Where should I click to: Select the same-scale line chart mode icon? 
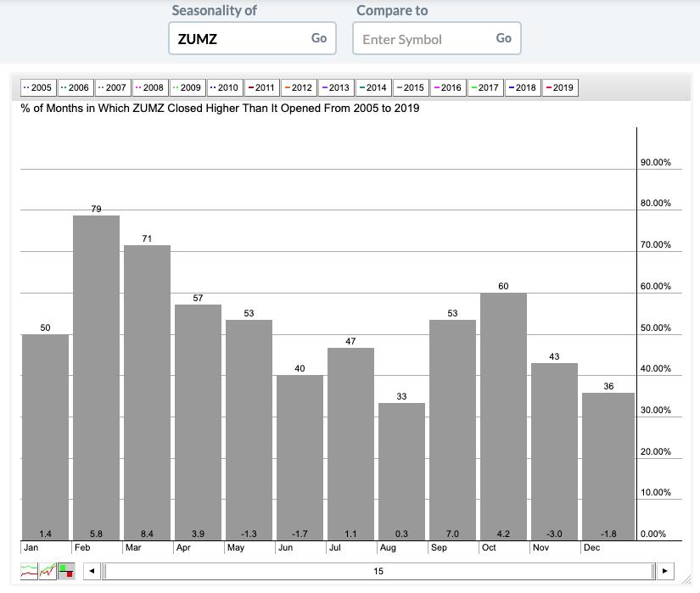pyautogui.click(x=48, y=571)
